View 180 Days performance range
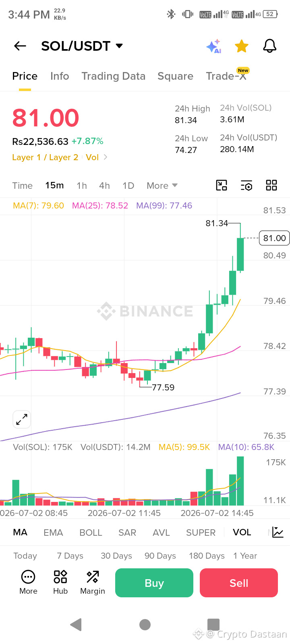Screen dimensions: 290x644 click(x=207, y=556)
